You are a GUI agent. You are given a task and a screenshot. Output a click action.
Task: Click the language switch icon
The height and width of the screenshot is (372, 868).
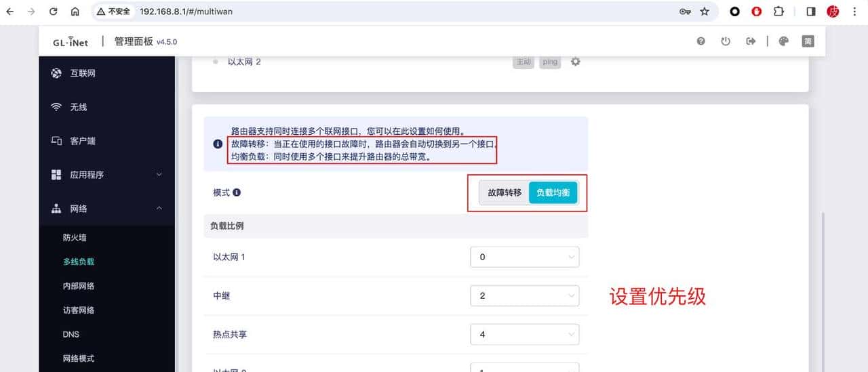808,41
